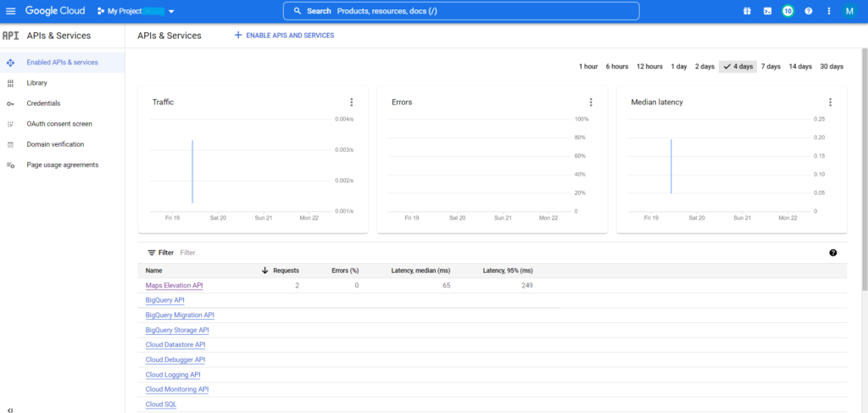
Task: Click the Traffic chart data spike
Action: point(192,171)
